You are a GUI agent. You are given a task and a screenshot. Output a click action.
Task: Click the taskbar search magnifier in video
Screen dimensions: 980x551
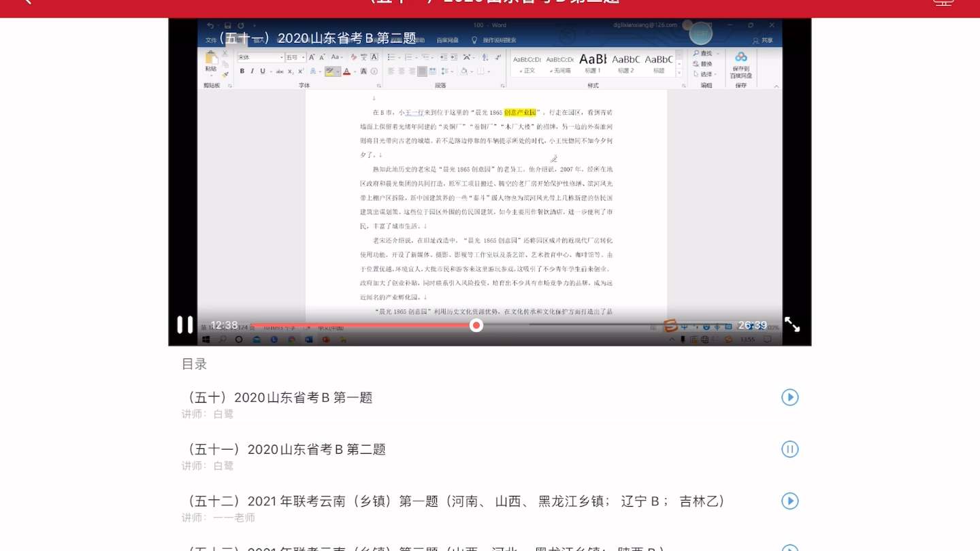coord(223,339)
